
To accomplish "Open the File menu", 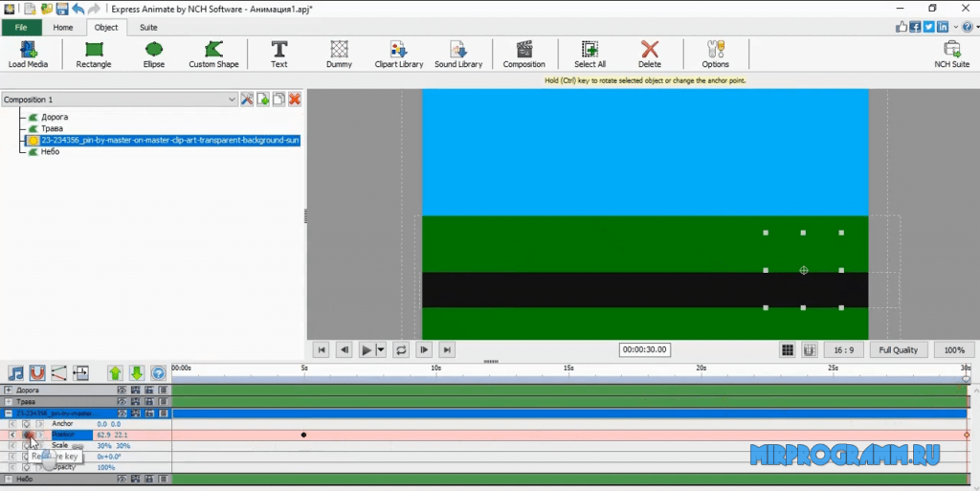I will 21,28.
